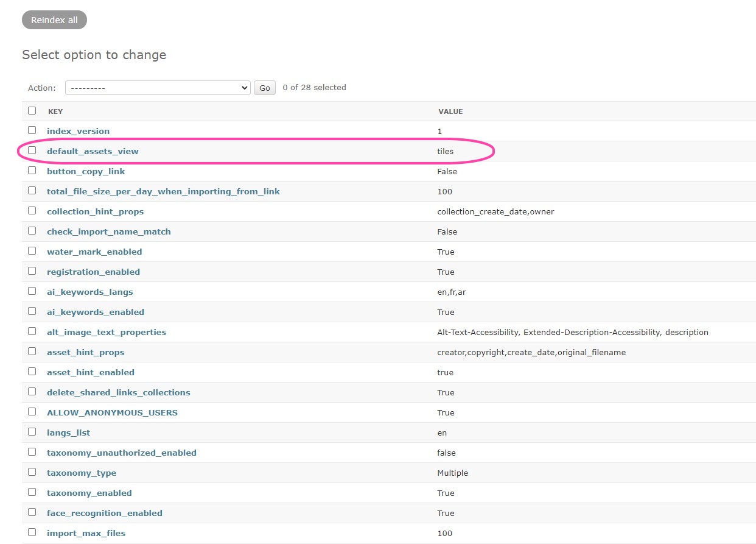Check the button_copy_link row checkbox
The image size is (756, 544).
click(x=32, y=171)
